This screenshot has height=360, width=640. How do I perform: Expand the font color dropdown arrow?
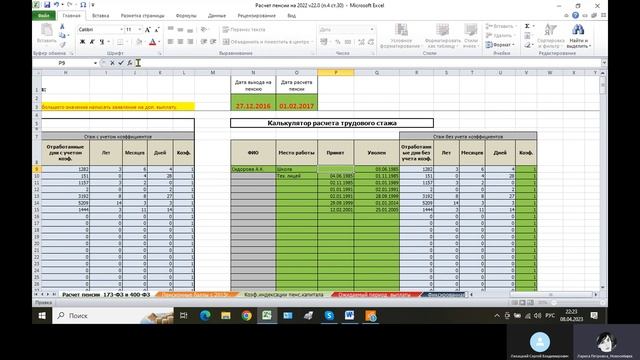pyautogui.click(x=159, y=42)
